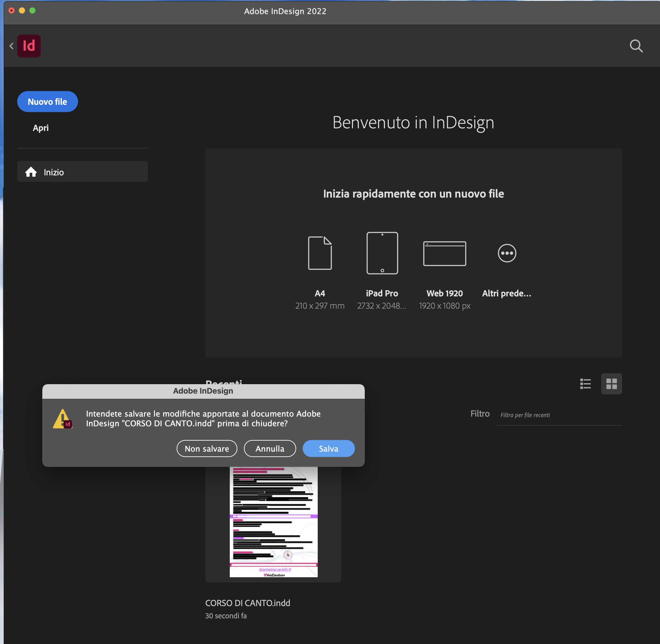
Task: Click the warning icon in the dialog
Action: tap(62, 419)
